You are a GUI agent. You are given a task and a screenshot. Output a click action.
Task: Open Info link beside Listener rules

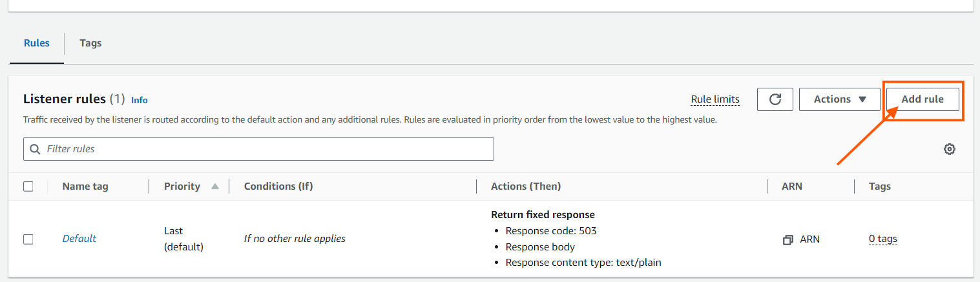(140, 100)
